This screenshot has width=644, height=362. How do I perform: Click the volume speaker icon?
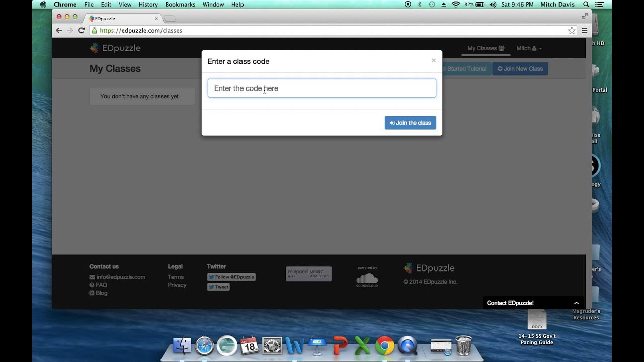(x=492, y=4)
